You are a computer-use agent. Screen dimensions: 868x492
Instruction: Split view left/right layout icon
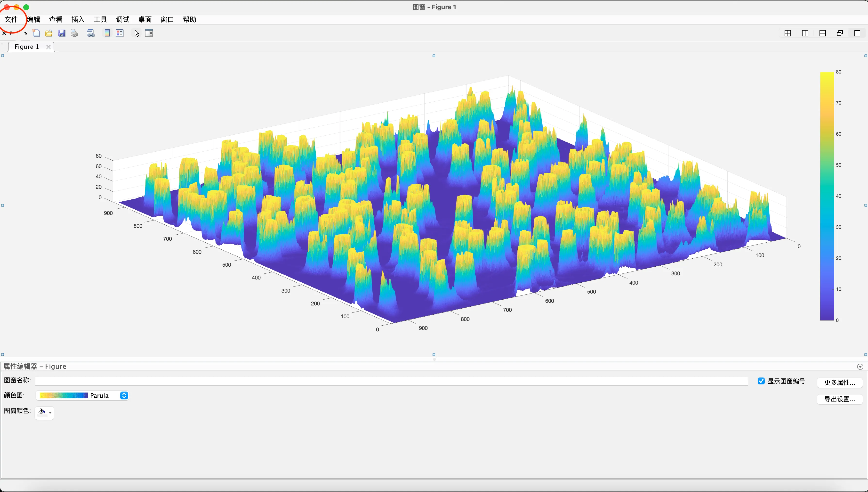coord(805,33)
